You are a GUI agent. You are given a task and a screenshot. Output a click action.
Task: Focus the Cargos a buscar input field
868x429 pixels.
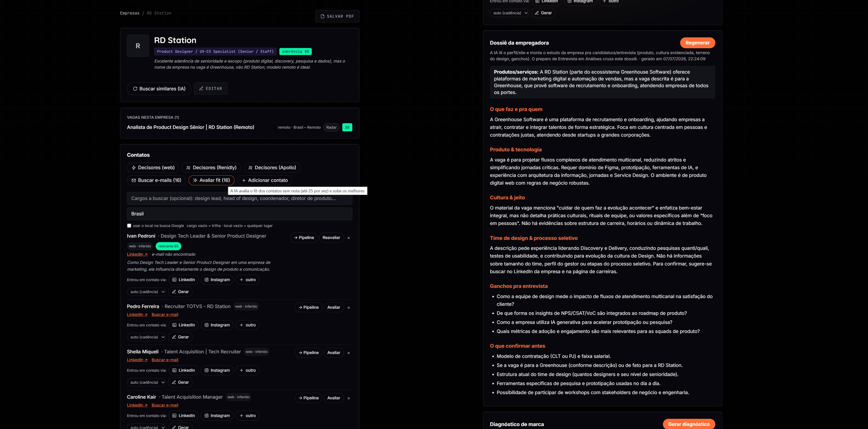239,198
